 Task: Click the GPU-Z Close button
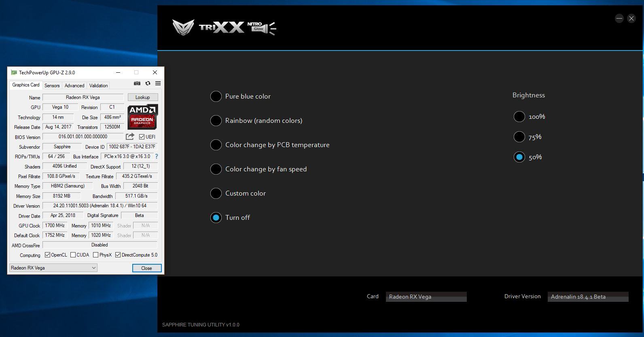147,268
